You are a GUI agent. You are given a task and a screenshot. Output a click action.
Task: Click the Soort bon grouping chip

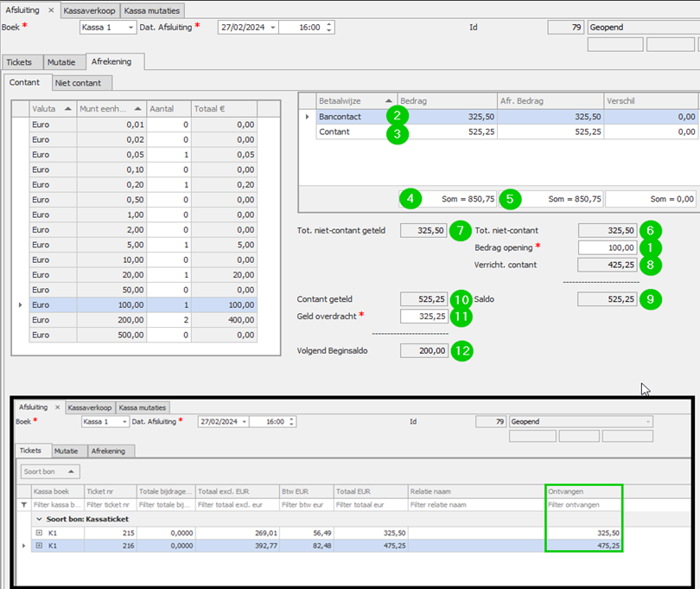click(x=50, y=471)
